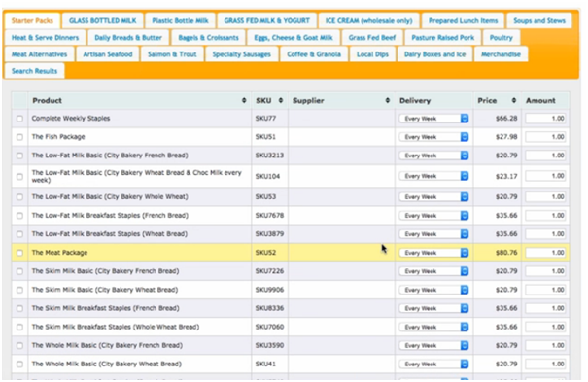This screenshot has width=588, height=382.
Task: Switch to Prepared Lunch Items tab
Action: point(464,21)
